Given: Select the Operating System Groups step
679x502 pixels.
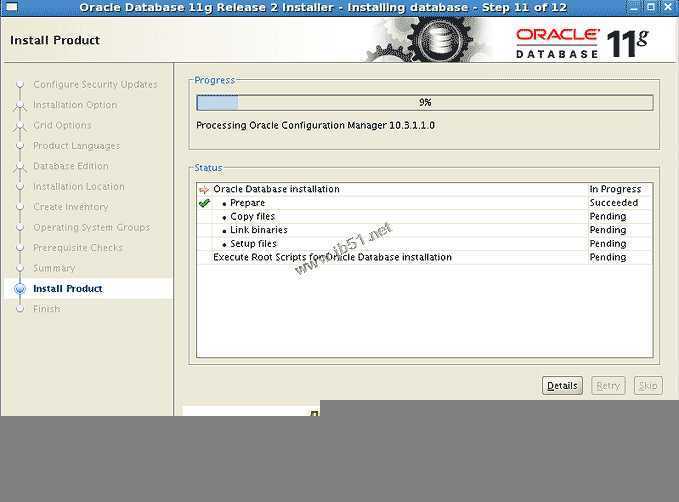Looking at the screenshot, I should click(92, 227).
